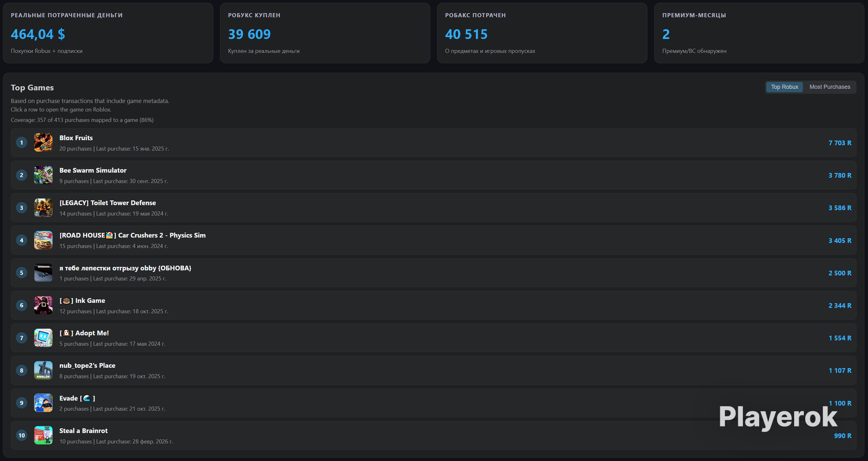Open the nub_tope2's Place row title
Screen dimensions: 868x461
tap(87, 366)
